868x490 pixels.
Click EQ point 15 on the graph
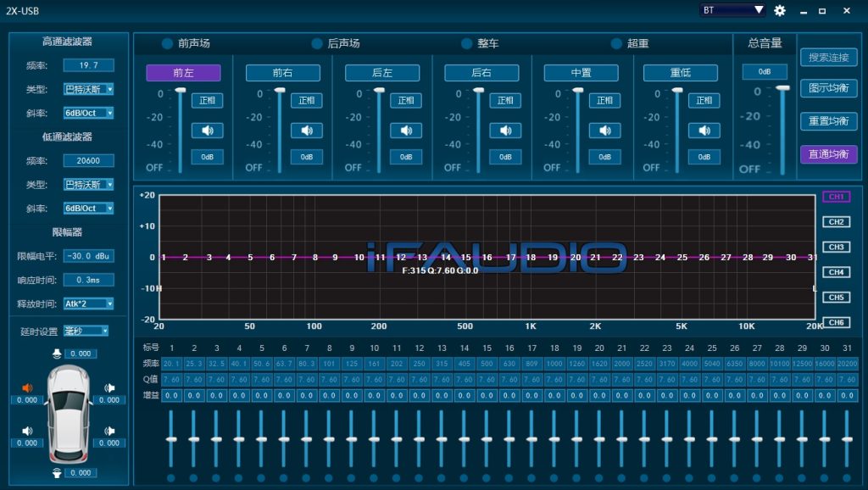pos(465,257)
